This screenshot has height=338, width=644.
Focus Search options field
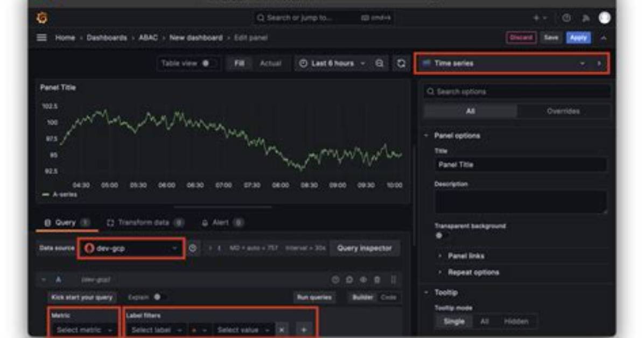(x=517, y=91)
